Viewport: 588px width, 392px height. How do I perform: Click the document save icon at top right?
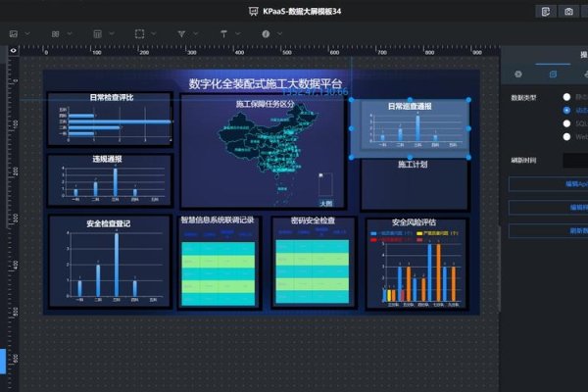[x=546, y=12]
